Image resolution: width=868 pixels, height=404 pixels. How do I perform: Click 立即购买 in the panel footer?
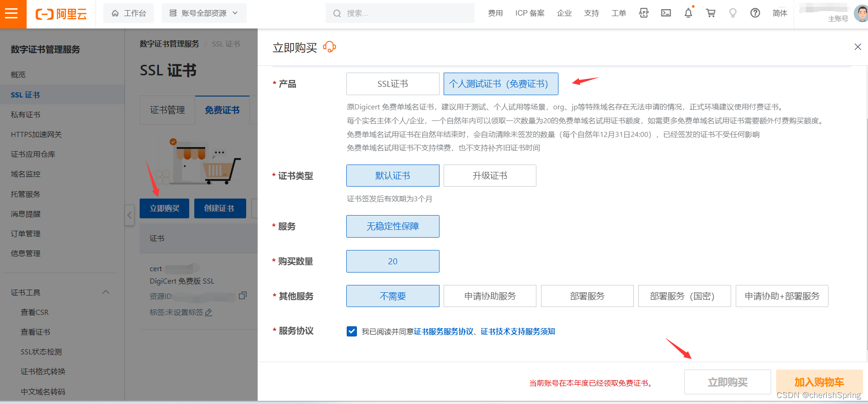tap(727, 382)
